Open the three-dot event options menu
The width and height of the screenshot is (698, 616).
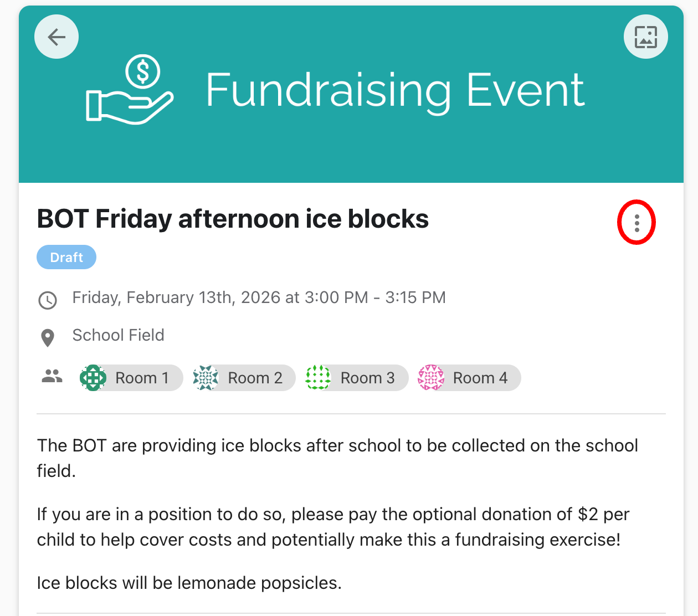pos(637,223)
